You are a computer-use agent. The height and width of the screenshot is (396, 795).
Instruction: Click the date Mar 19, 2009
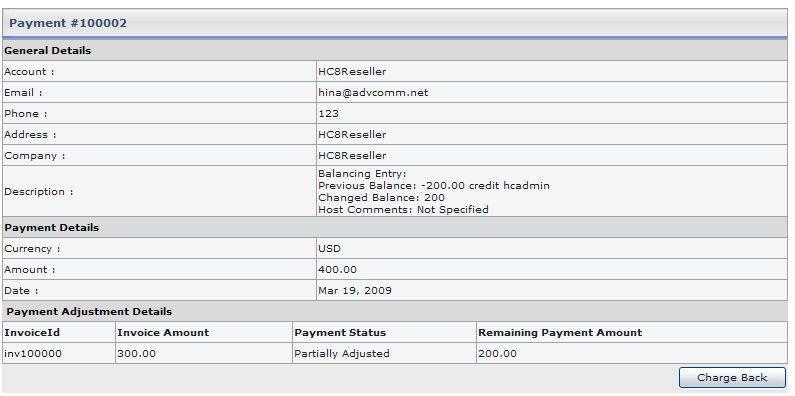pyautogui.click(x=355, y=291)
